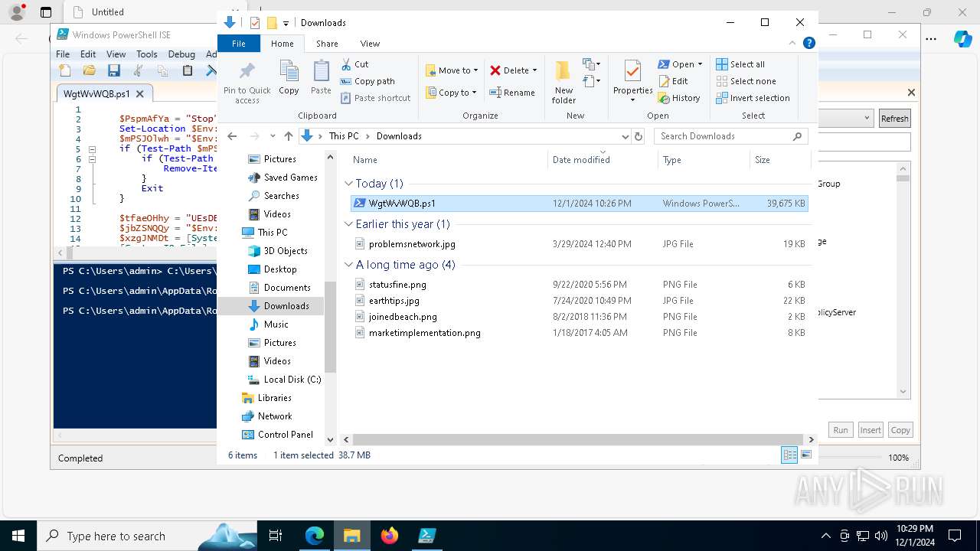Switch to Share ribbon tab
The width and height of the screenshot is (980, 551).
tap(327, 44)
